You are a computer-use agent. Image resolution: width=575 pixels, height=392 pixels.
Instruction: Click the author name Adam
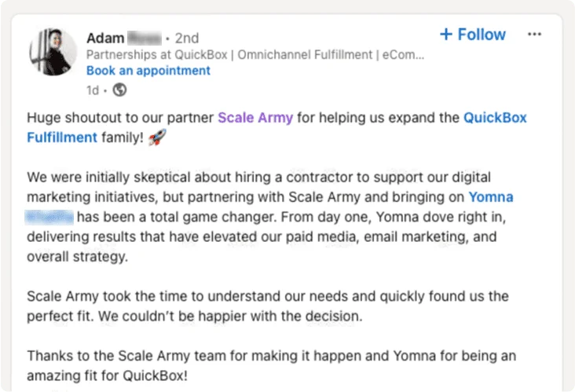click(104, 38)
